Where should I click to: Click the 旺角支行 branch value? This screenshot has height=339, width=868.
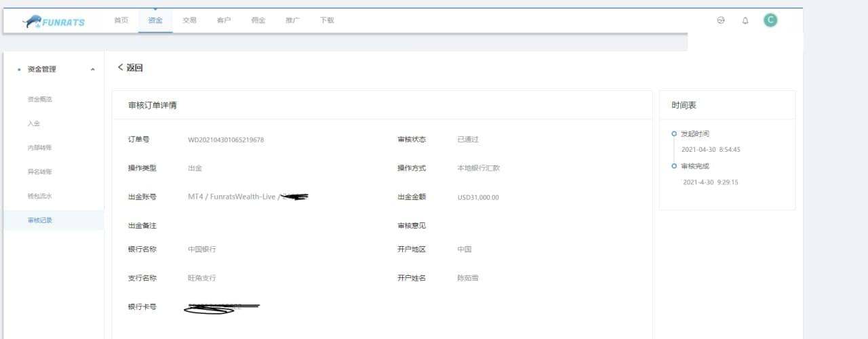[x=202, y=278]
